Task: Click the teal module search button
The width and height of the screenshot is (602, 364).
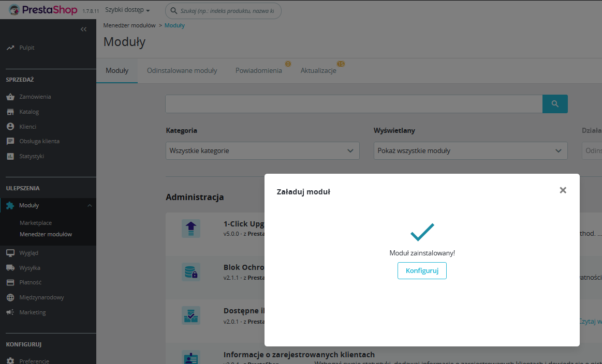Action: point(555,104)
